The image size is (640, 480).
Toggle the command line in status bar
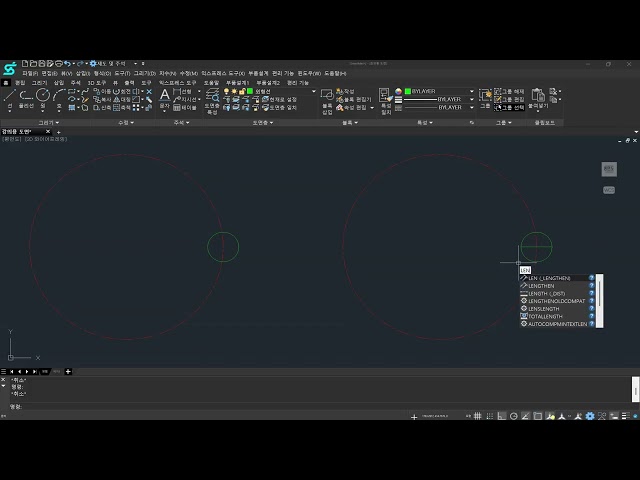click(x=614, y=416)
